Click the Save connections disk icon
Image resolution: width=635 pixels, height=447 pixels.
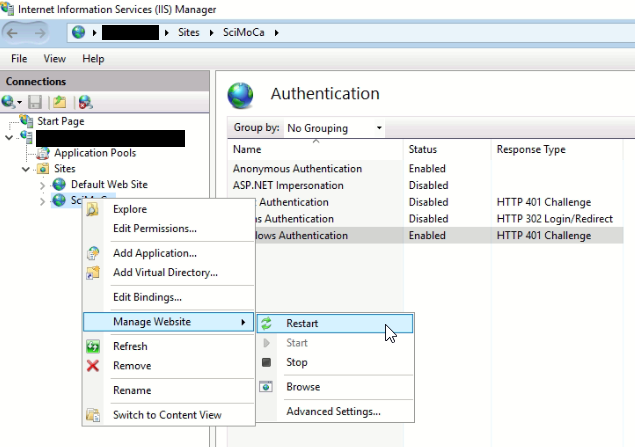36,101
